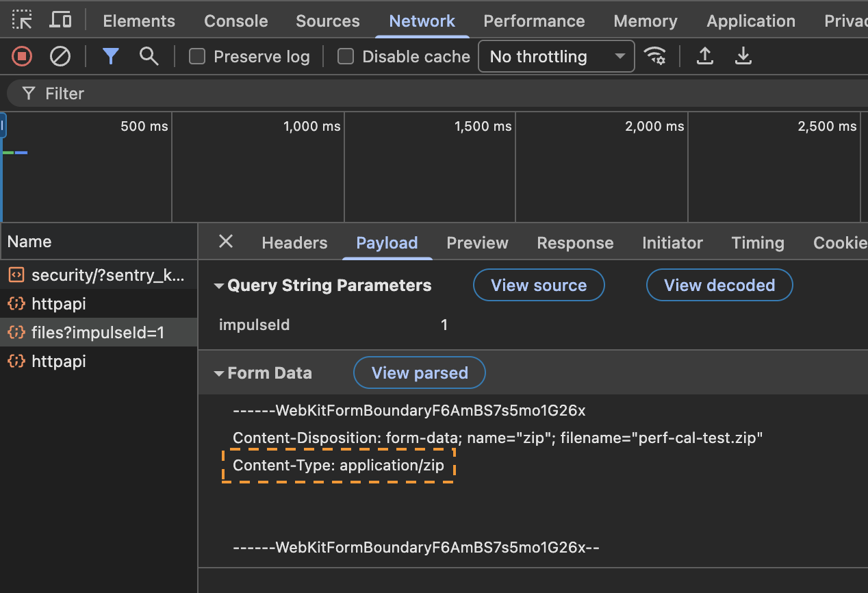Toggle the network filter funnel icon
The width and height of the screenshot is (868, 593).
[111, 56]
